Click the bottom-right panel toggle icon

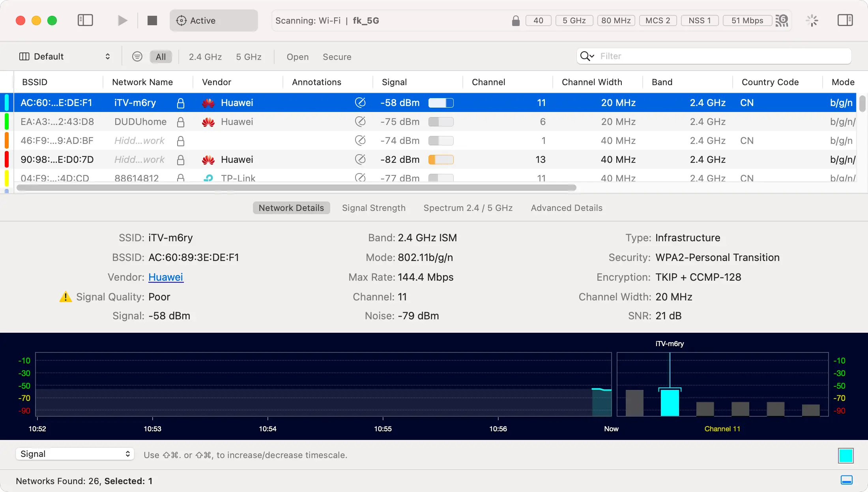coord(846,480)
